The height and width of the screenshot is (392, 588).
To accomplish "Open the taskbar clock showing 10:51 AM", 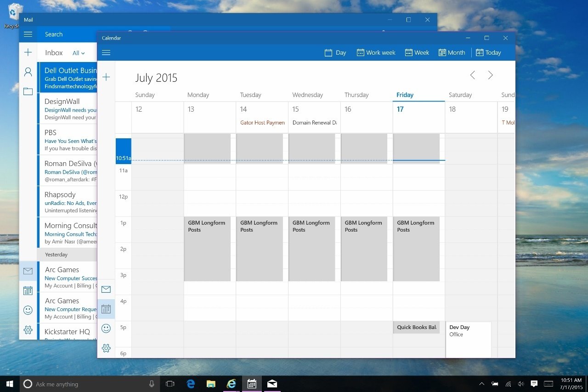I will click(x=571, y=384).
